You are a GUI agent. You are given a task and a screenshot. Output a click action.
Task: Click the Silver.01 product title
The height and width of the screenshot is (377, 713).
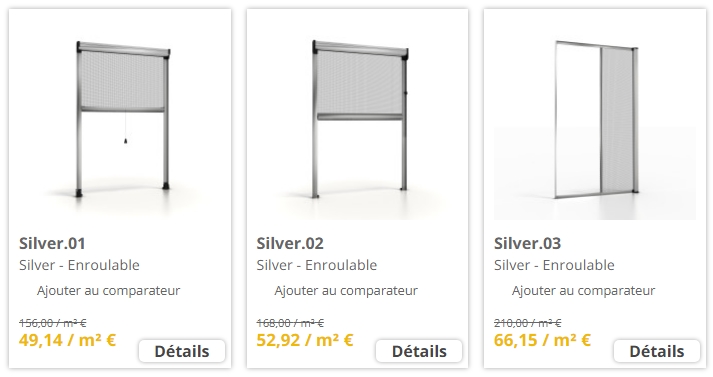[x=52, y=243]
